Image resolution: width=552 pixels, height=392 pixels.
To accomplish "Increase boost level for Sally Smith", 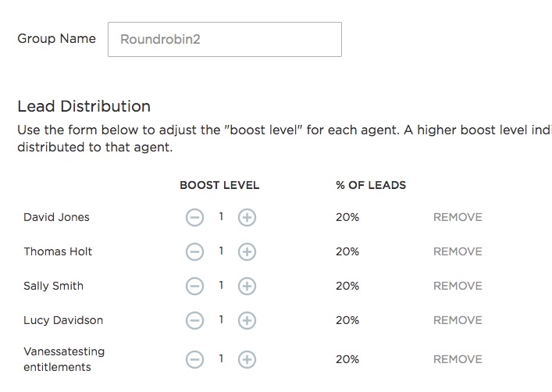I will [247, 286].
